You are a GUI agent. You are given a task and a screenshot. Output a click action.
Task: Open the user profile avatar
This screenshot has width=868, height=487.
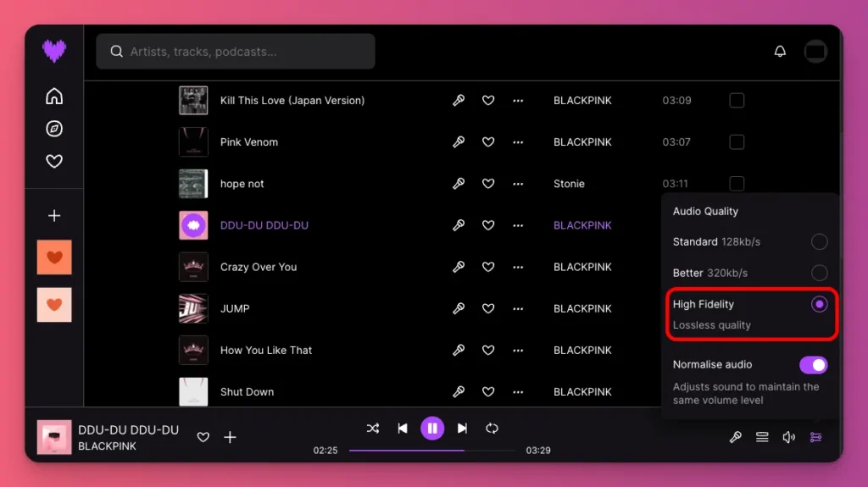pos(815,52)
